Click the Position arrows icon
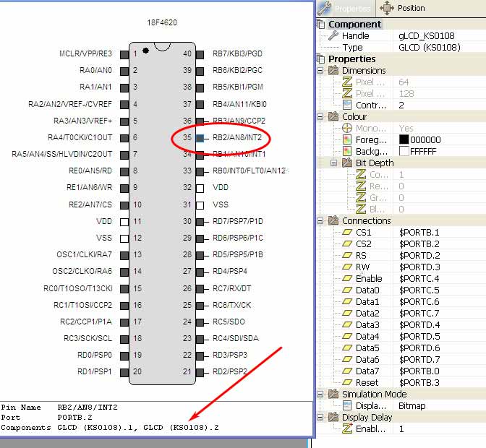Image resolution: width=486 pixels, height=448 pixels. 386,8
